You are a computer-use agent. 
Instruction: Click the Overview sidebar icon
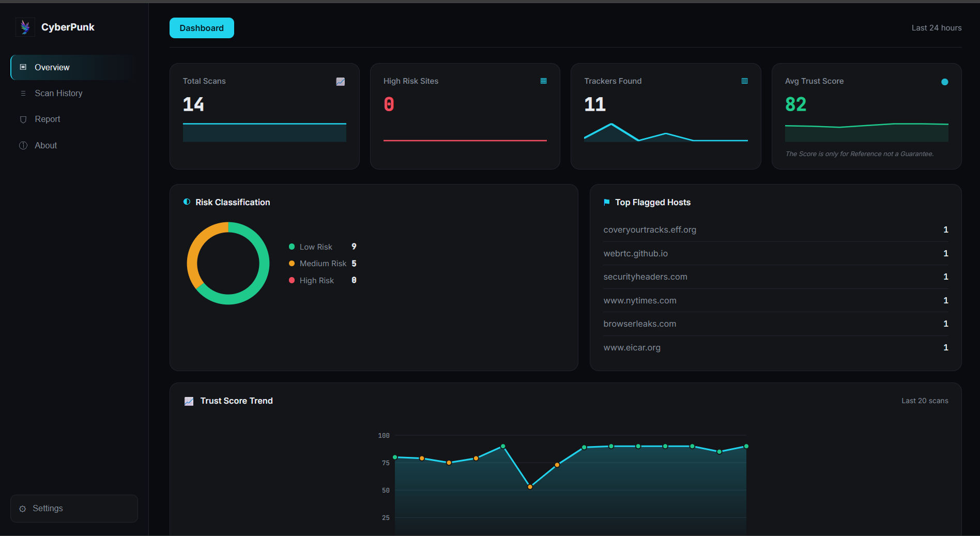pos(23,67)
